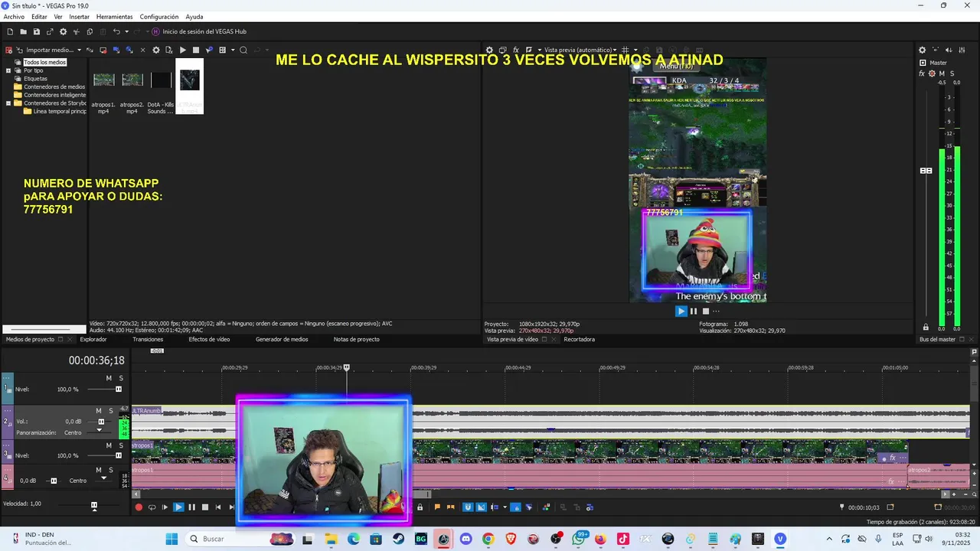Open media properties gear in Project Media
The image size is (980, 551).
(x=156, y=50)
